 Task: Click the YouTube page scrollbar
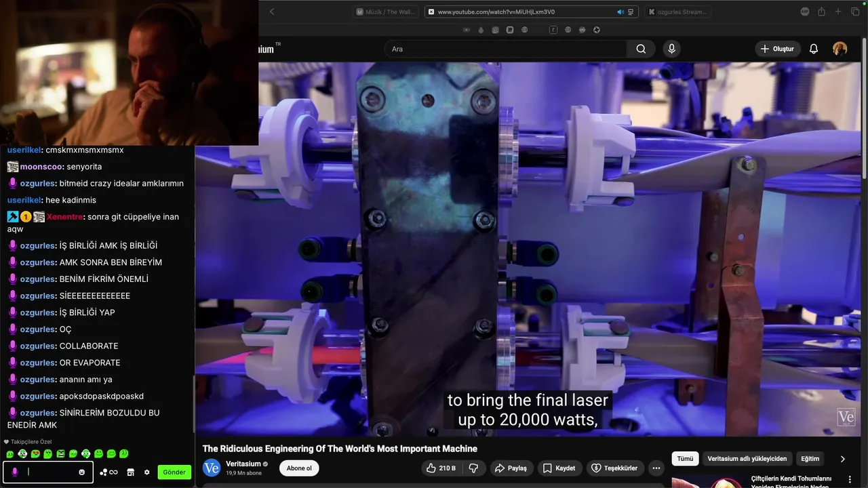(864, 108)
